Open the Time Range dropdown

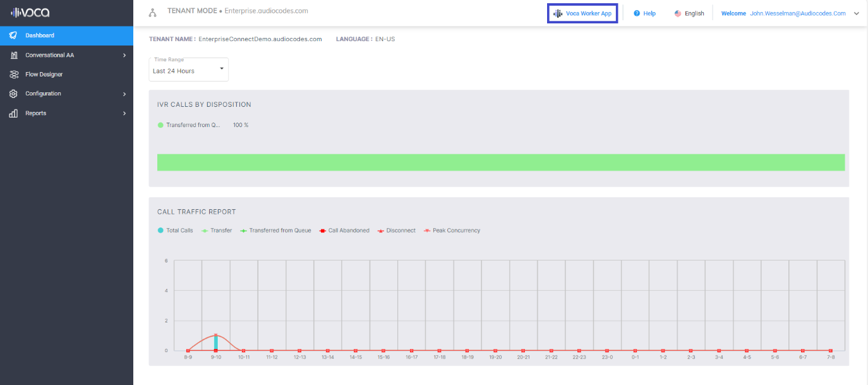[x=188, y=70]
